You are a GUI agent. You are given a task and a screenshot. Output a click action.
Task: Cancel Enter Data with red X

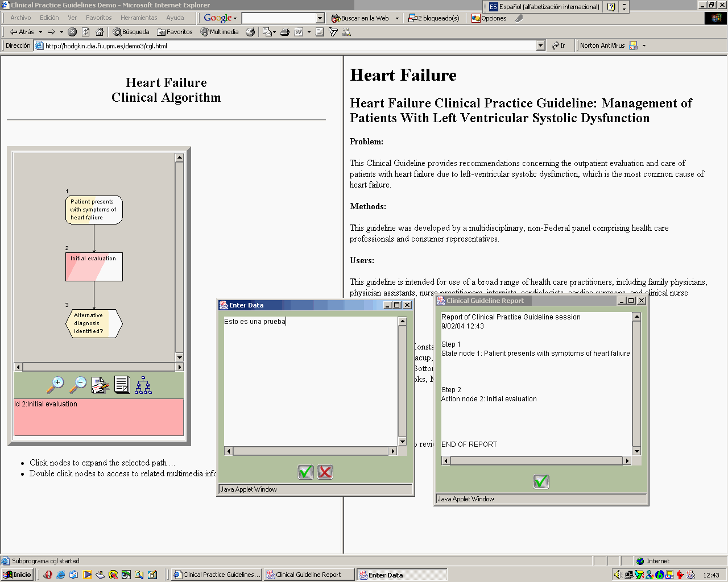[325, 472]
